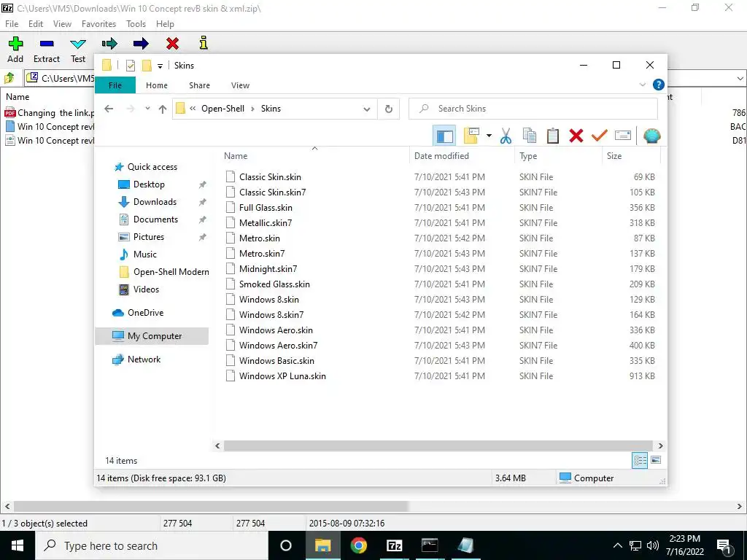Open the dropdown arrow beside the folder options icon

pyautogui.click(x=489, y=136)
